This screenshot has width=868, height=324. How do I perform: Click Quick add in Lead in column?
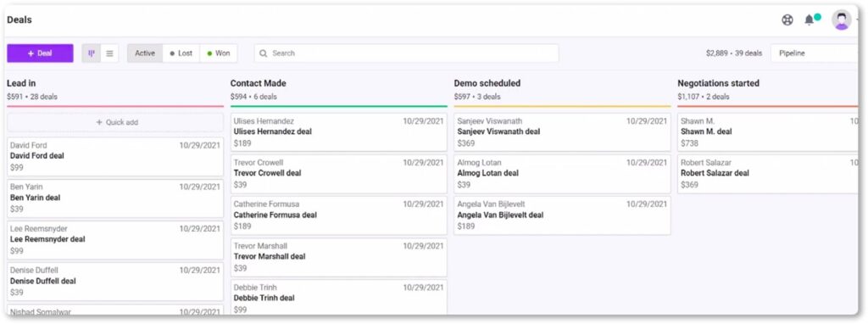[115, 122]
